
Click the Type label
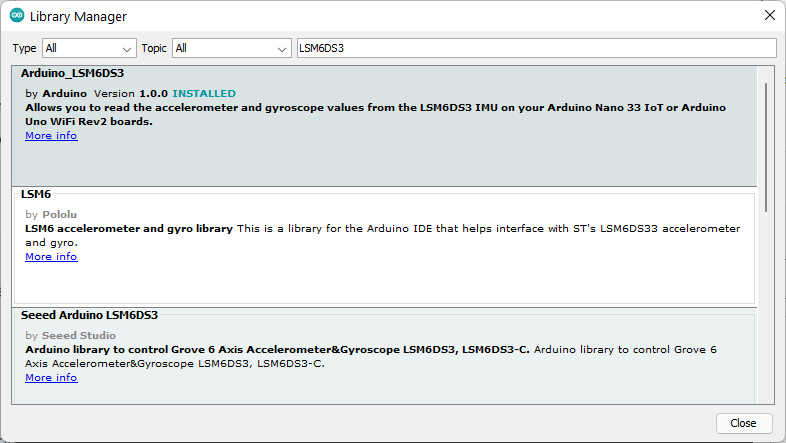click(25, 48)
